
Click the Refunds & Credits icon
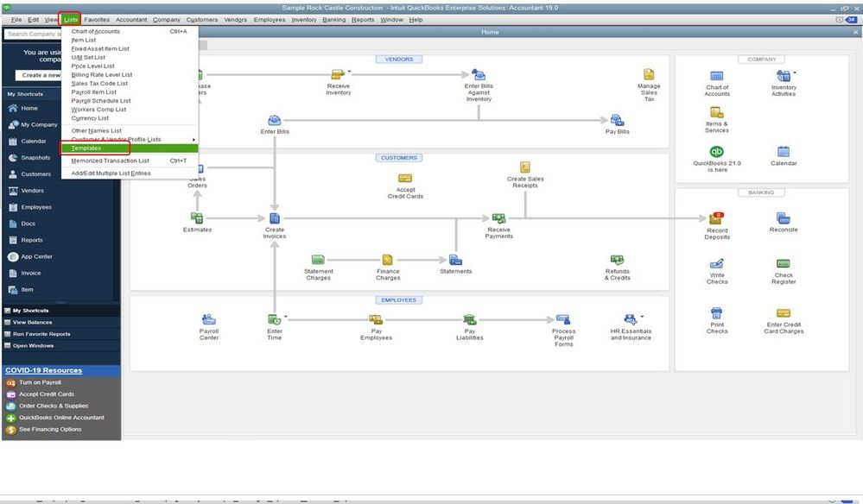(x=617, y=260)
